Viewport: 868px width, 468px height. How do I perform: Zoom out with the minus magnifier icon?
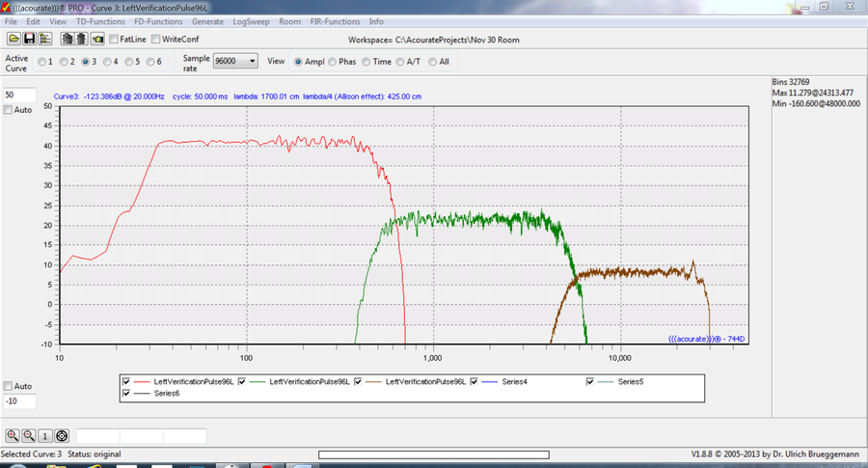[x=29, y=436]
